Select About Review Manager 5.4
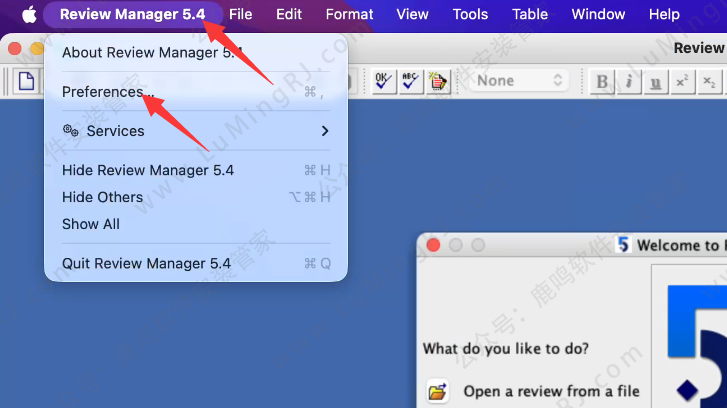 click(152, 52)
